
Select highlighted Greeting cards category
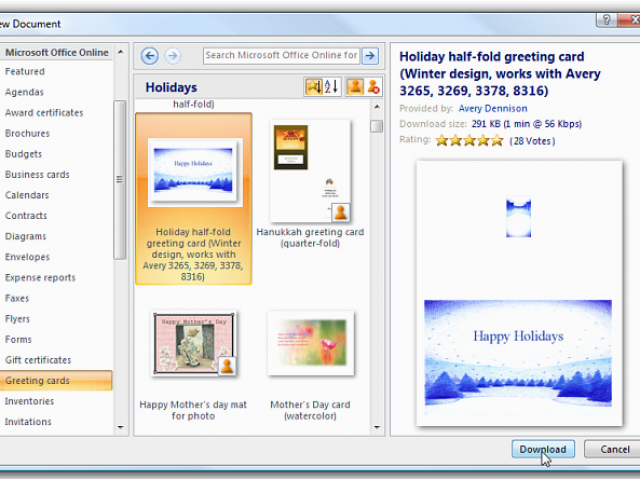coord(56,380)
